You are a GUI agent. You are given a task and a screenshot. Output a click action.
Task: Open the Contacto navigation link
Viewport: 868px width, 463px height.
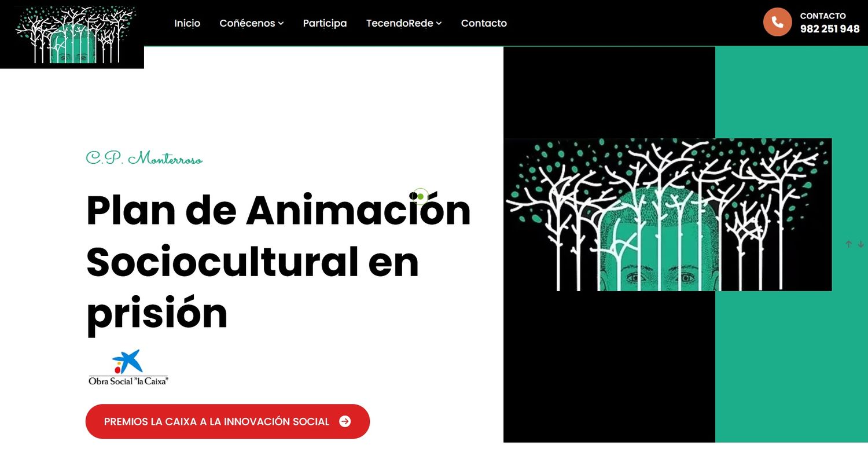pos(484,23)
